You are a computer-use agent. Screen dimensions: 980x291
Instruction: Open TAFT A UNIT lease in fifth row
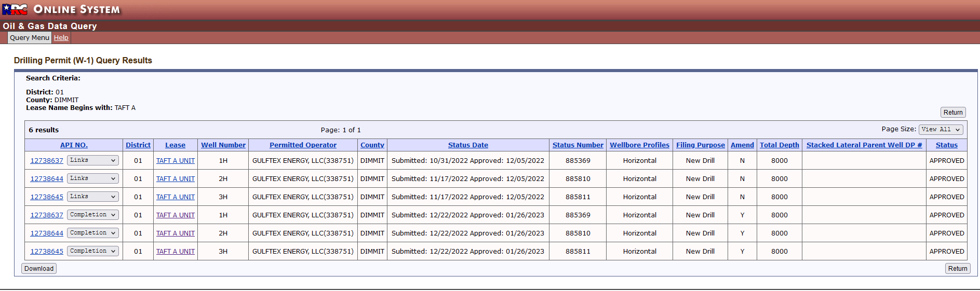point(176,233)
